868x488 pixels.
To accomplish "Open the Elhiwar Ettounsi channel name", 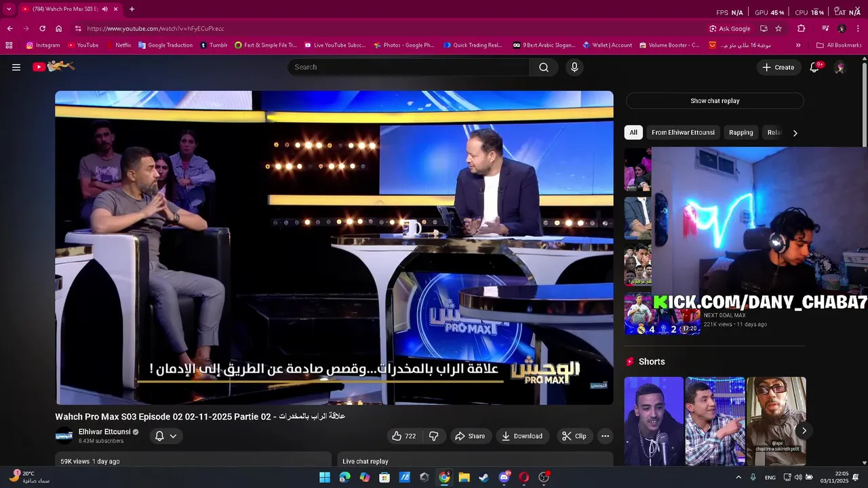I will (104, 432).
